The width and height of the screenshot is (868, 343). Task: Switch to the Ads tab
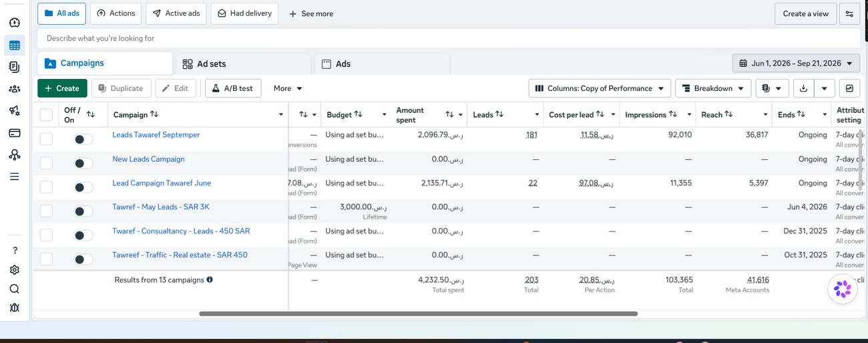(x=382, y=64)
